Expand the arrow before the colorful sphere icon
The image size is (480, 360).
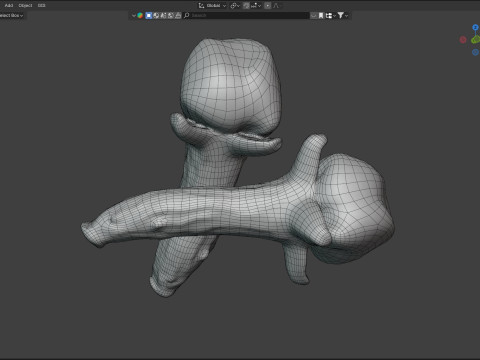point(134,15)
